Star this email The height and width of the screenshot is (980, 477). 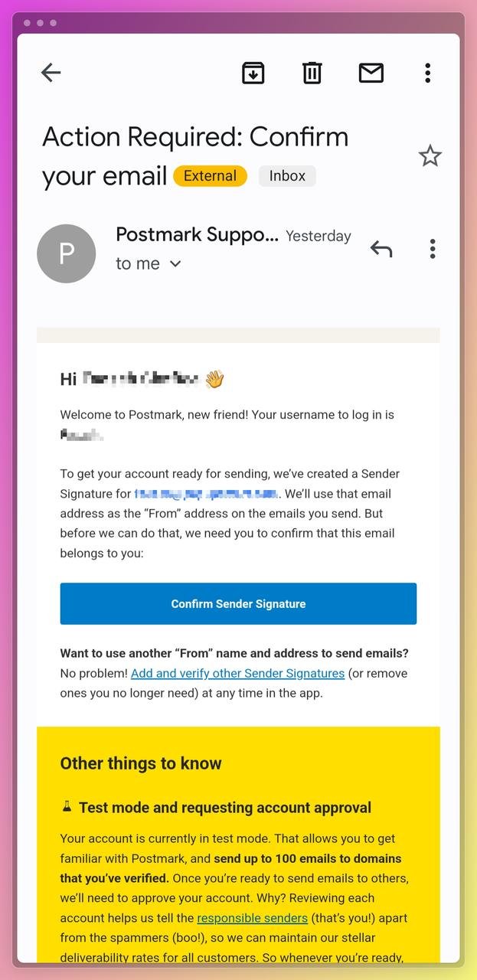pyautogui.click(x=430, y=156)
